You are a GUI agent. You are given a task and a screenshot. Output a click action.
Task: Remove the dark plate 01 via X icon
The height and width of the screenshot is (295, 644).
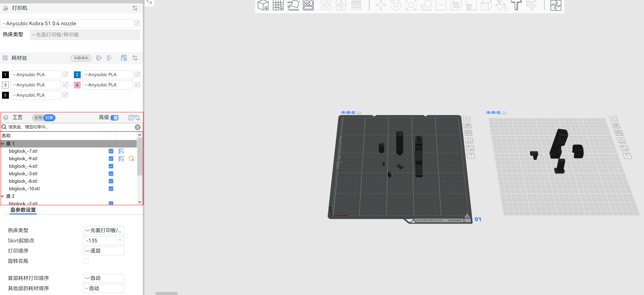pos(466,118)
